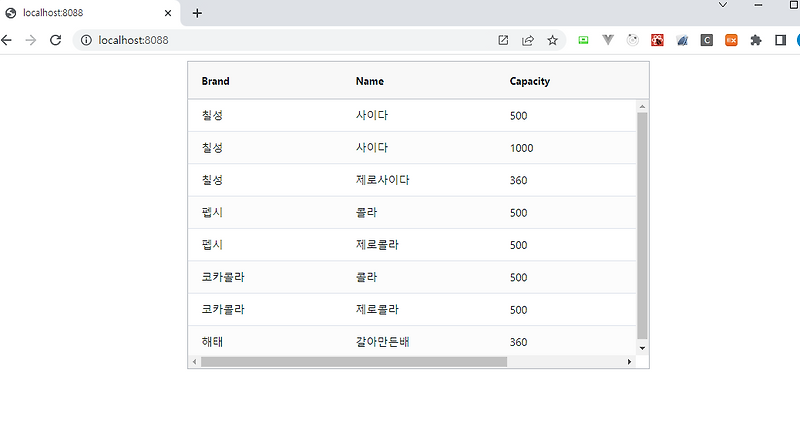Select the row with 제로사이다

pyautogui.click(x=412, y=180)
